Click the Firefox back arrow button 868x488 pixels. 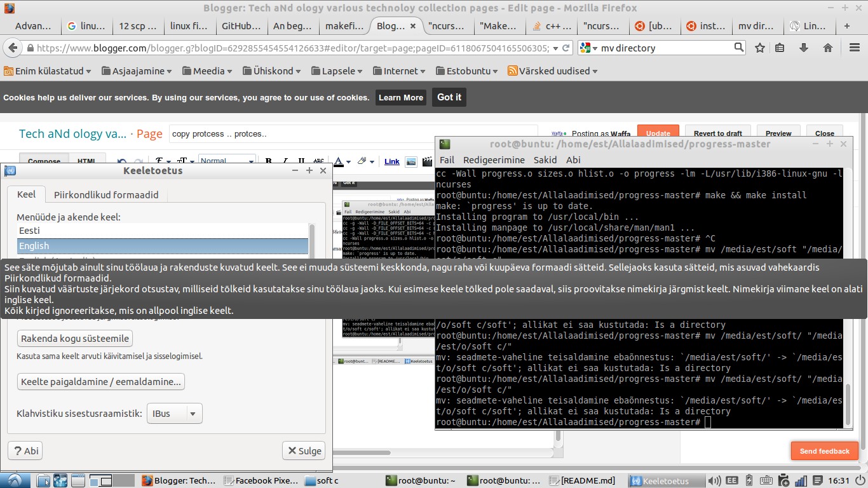click(12, 48)
